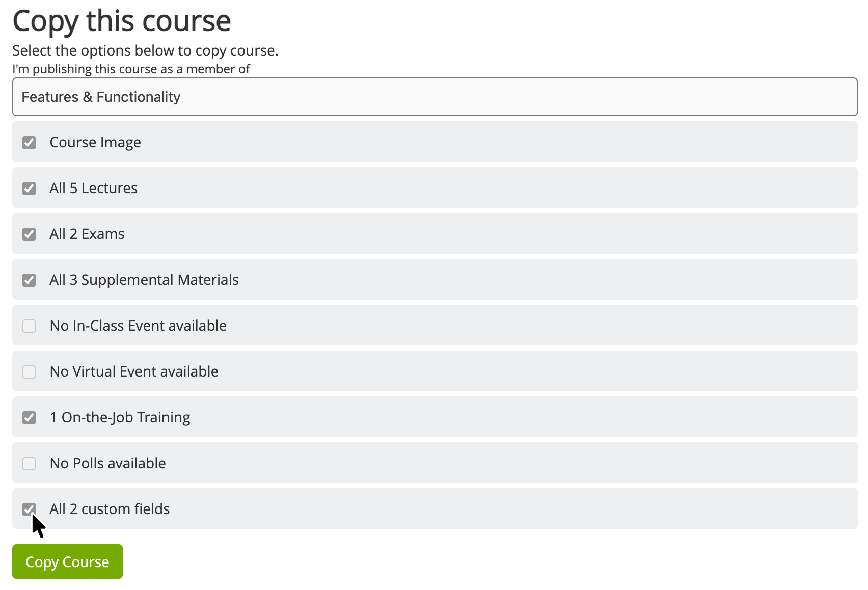Viewport: 868px width, 590px height.
Task: Select the All 2 Exams label text
Action: (x=87, y=234)
